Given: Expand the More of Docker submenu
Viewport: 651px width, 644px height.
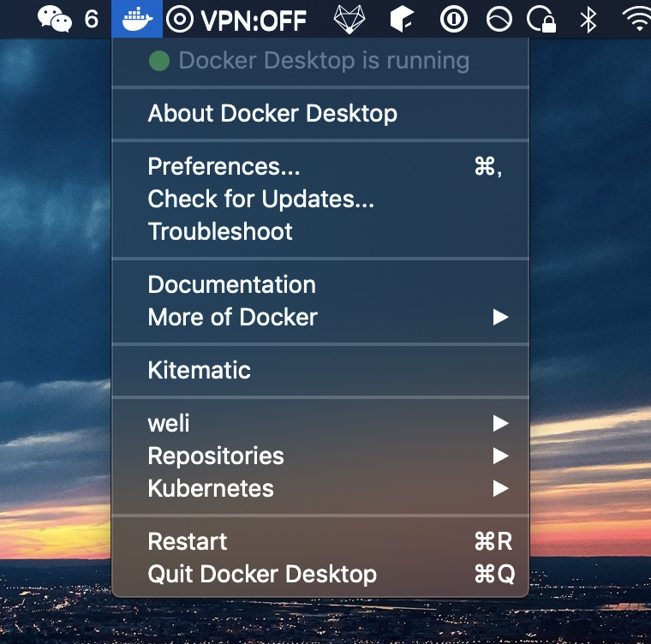Looking at the screenshot, I should click(320, 317).
